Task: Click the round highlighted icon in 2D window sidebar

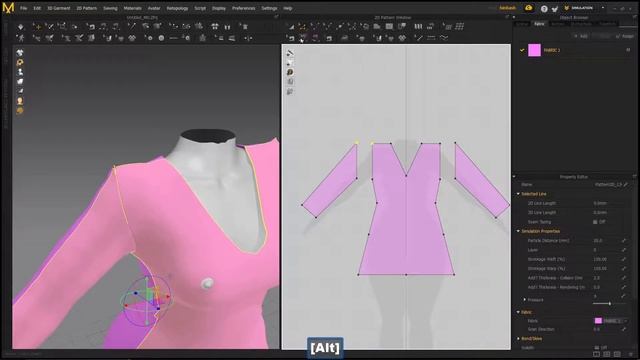Action: click(x=290, y=72)
